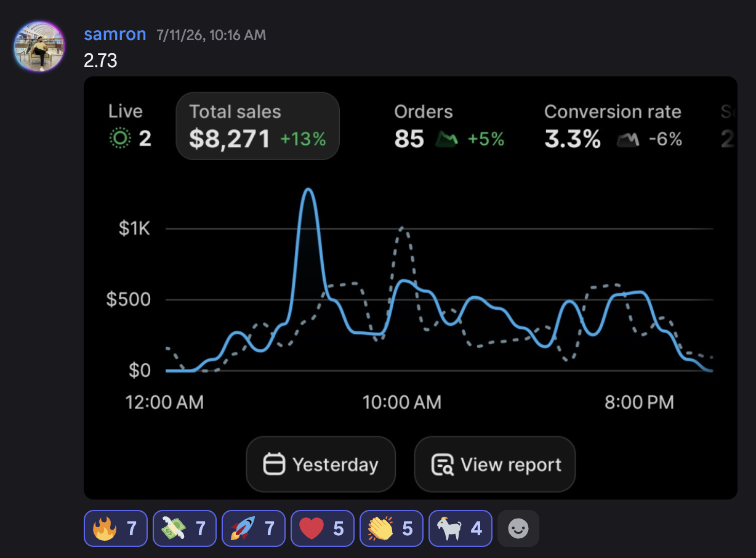Toggle the red heart reaction
Image resolution: width=756 pixels, height=558 pixels.
click(x=323, y=528)
